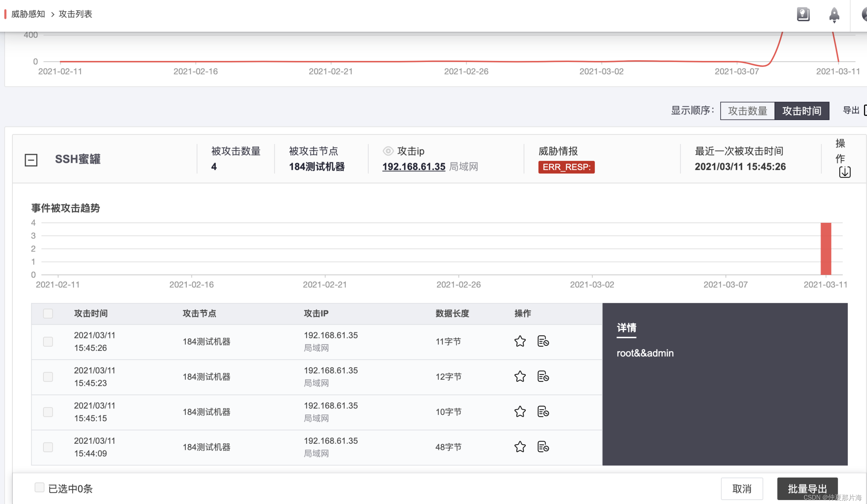Click the 导出 export control
The height and width of the screenshot is (504, 867).
(x=854, y=110)
